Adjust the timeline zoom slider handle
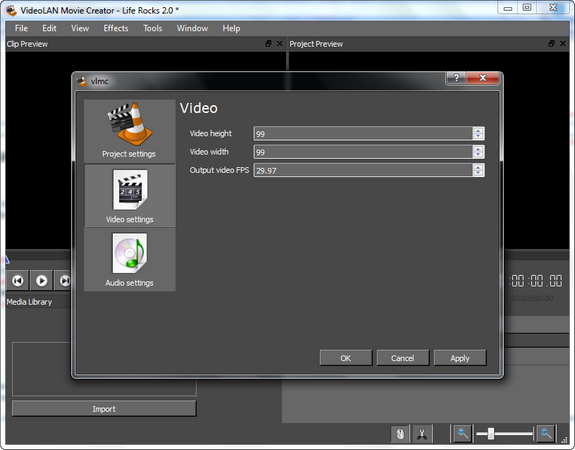Viewport: 575px width, 450px height. coord(491,434)
